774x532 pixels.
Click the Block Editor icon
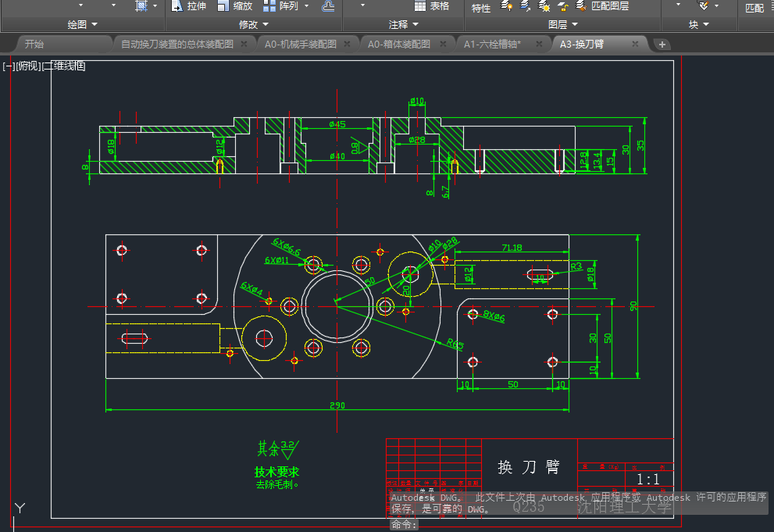pyautogui.click(x=704, y=5)
